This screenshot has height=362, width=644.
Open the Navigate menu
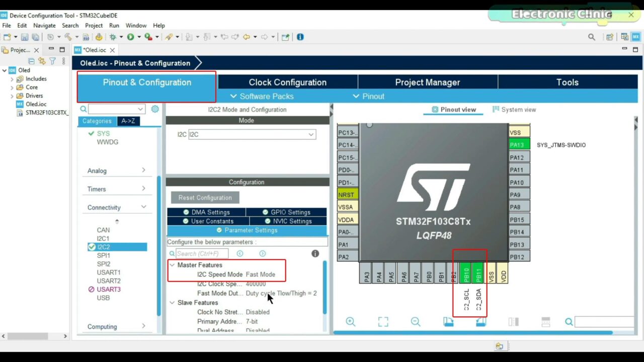pos(44,26)
